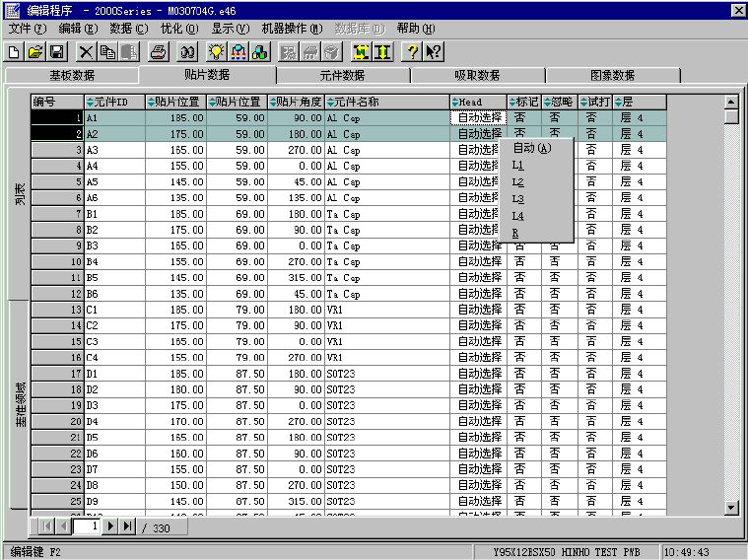Click the Print toolbar icon
Screen dimensions: 748x560
click(x=158, y=52)
